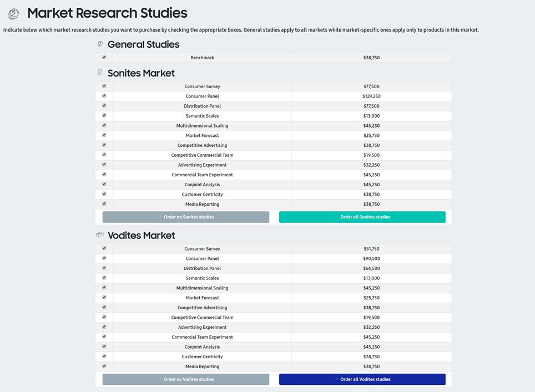Screen dimensions: 535x392
Task: Click Vodites Commercial Team Experiment row label
Action: (x=203, y=337)
